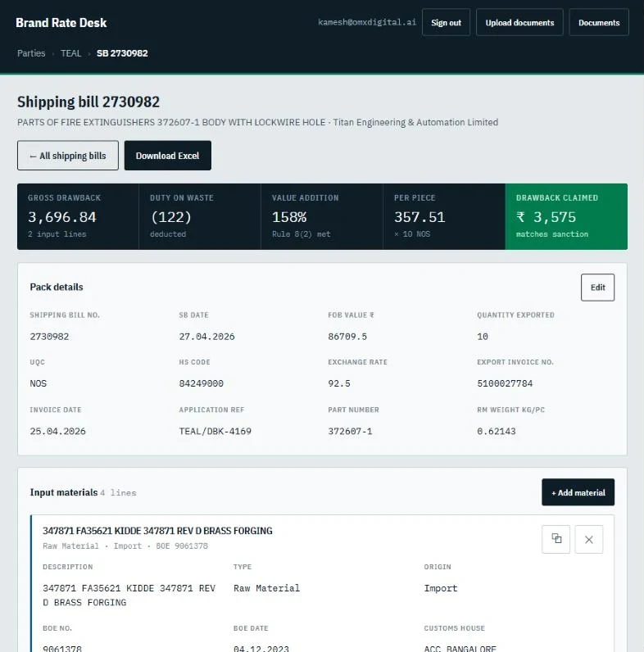Image resolution: width=644 pixels, height=652 pixels.
Task: Click 'Raw Material · Import · BOE 9061378' subtitle
Action: pyautogui.click(x=125, y=546)
